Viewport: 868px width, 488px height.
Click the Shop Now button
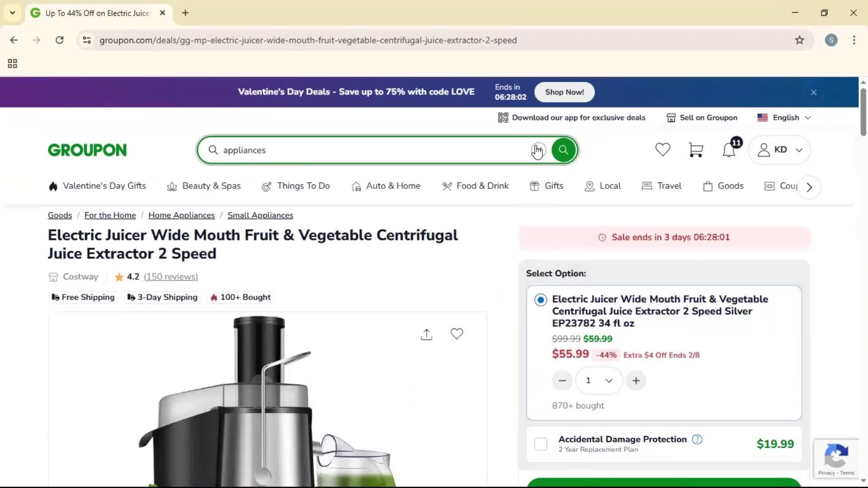[x=564, y=92]
